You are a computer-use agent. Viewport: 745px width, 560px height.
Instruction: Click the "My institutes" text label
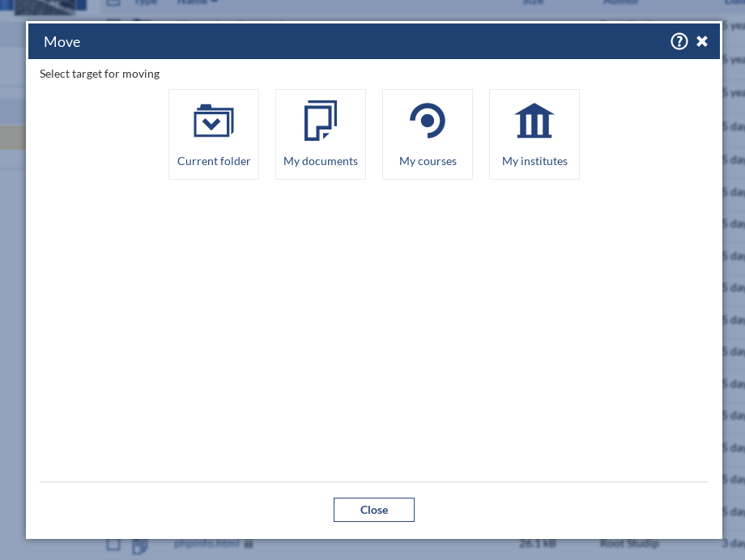point(534,161)
